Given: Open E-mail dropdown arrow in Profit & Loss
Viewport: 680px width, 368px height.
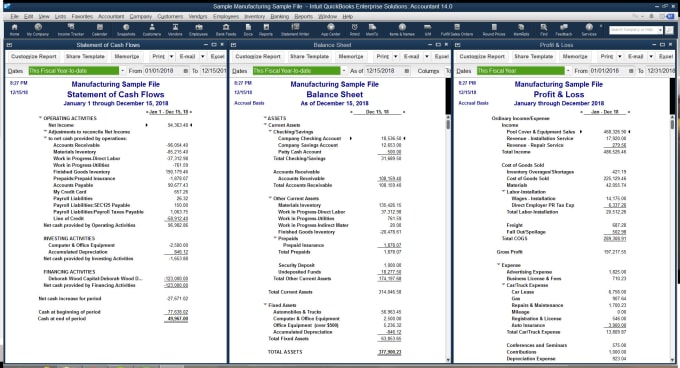Looking at the screenshot, I should pos(651,57).
